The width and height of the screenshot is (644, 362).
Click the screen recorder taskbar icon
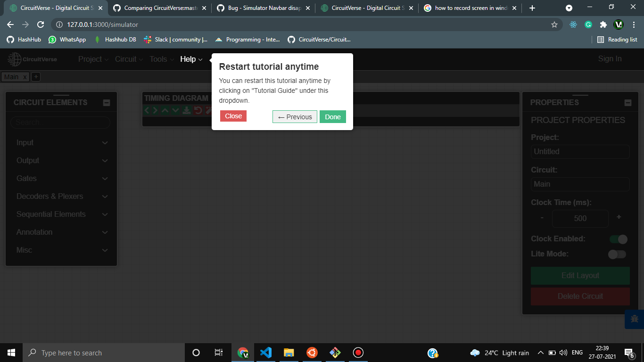coord(358,353)
